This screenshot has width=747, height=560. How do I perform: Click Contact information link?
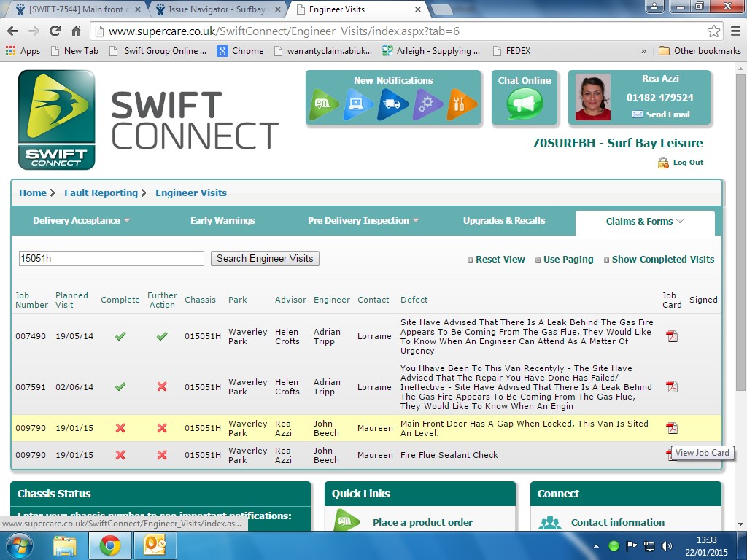click(617, 522)
